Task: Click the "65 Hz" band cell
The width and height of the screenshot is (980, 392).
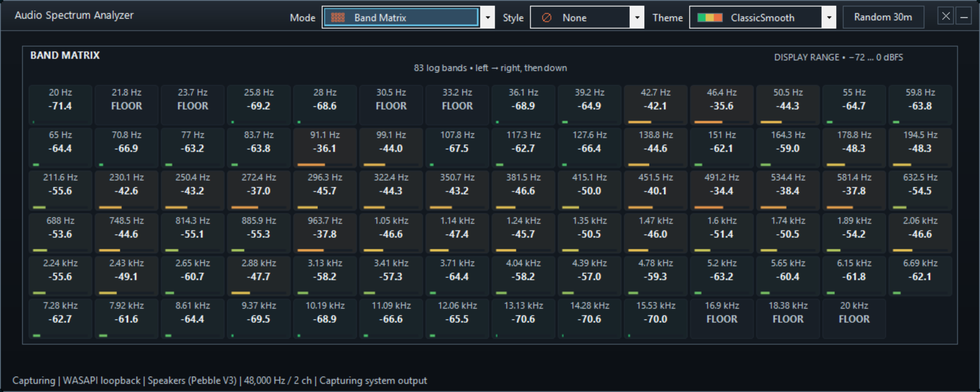Action: tap(60, 148)
